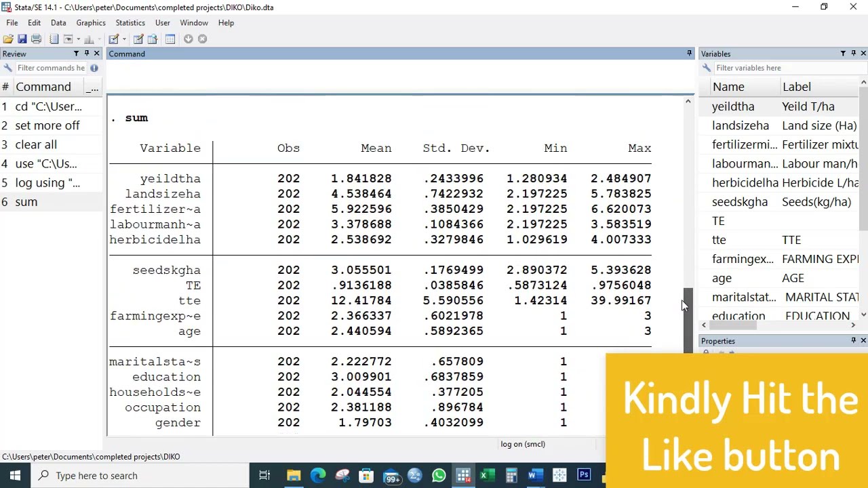Click the Review panel filter funnel icon
Viewport: 868px width, 488px height.
click(x=76, y=54)
